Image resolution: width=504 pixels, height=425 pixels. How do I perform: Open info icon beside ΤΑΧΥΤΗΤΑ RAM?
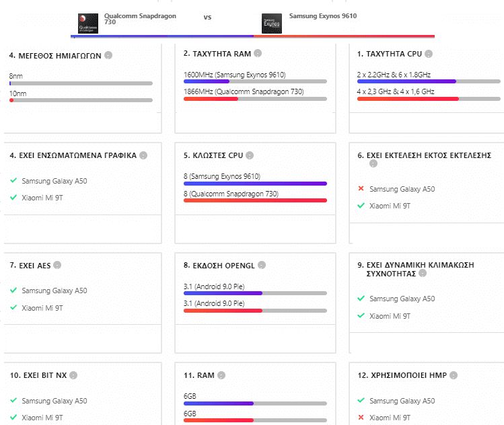258,53
